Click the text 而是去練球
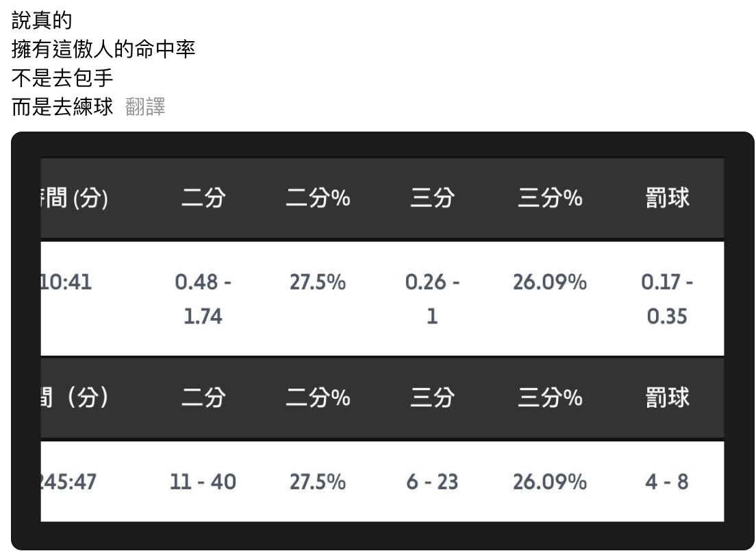 [62, 108]
